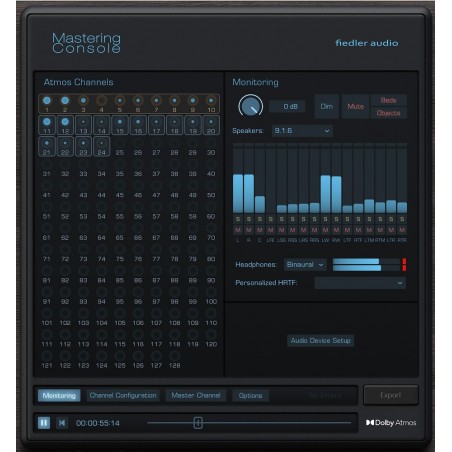This screenshot has width=452, height=452.
Task: Click the 00:00:55:14 timecode display
Action: pyautogui.click(x=98, y=423)
